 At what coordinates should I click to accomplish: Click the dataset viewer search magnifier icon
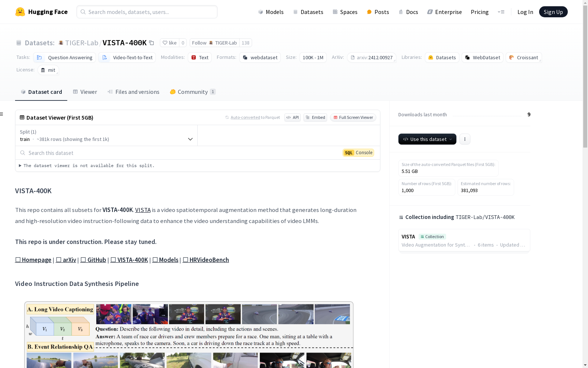(x=23, y=153)
